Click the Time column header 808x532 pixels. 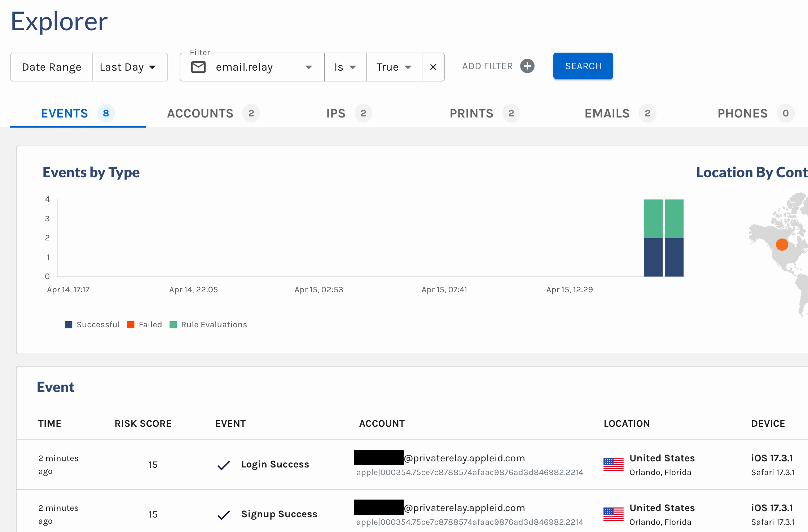point(50,424)
